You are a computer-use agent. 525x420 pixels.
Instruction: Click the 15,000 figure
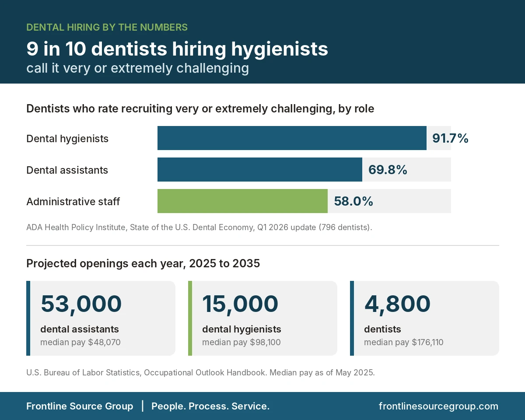pyautogui.click(x=240, y=304)
